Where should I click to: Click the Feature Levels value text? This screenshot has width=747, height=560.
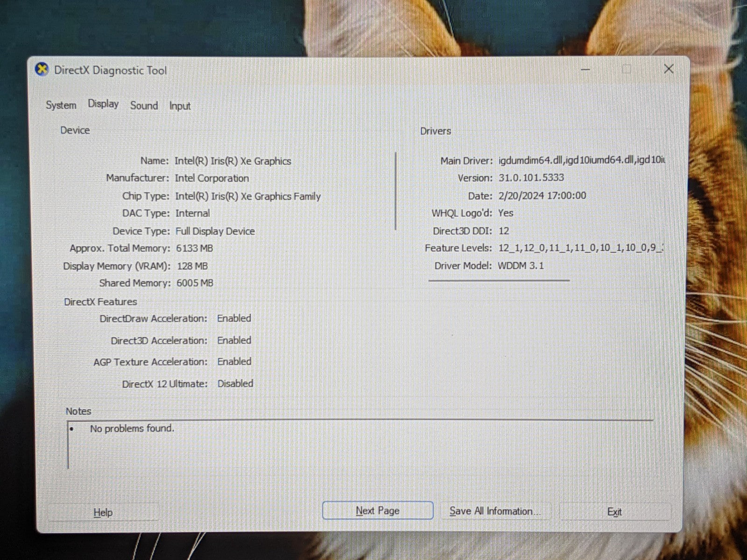tap(580, 248)
